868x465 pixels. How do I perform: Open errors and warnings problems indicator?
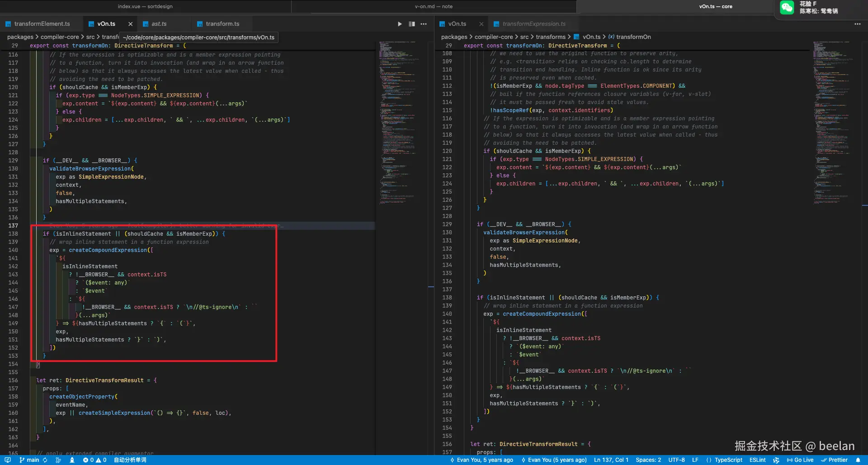point(94,460)
